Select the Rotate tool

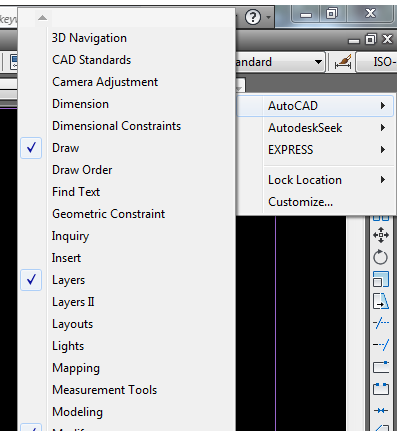381,257
